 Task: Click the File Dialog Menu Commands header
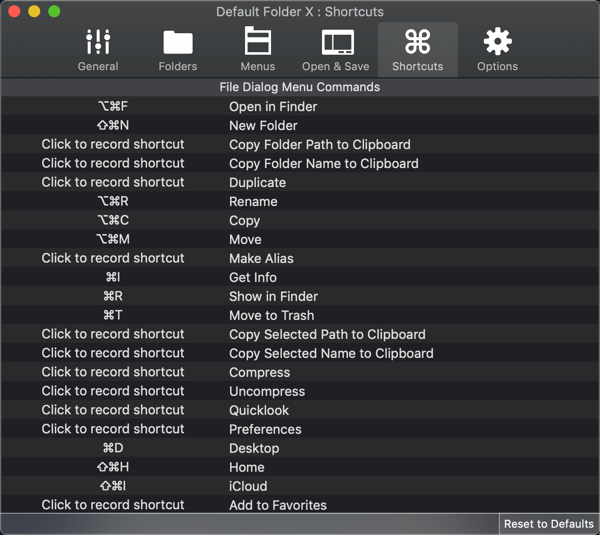[300, 87]
